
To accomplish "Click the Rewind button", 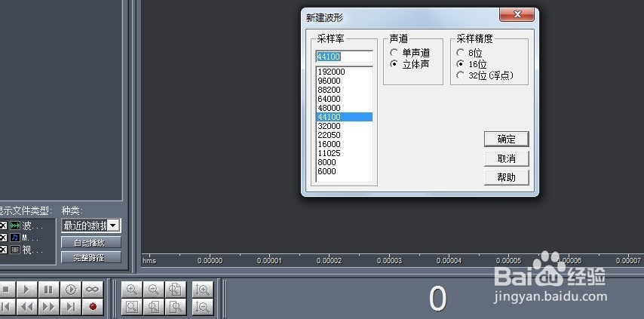I will click(x=27, y=306).
